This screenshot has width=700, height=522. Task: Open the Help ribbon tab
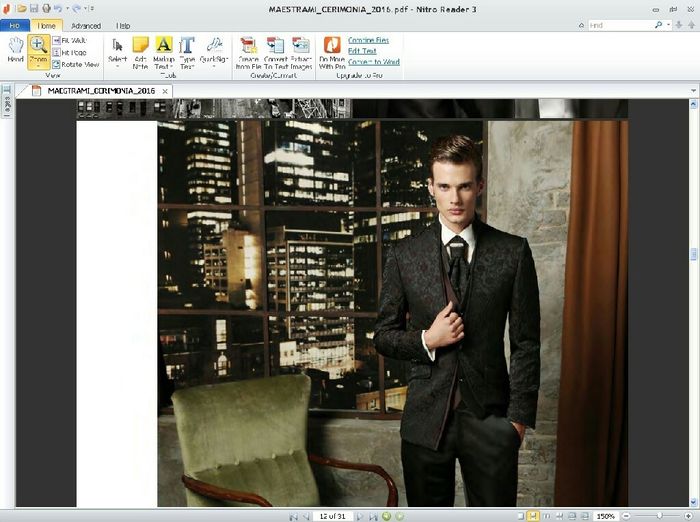pos(123,25)
